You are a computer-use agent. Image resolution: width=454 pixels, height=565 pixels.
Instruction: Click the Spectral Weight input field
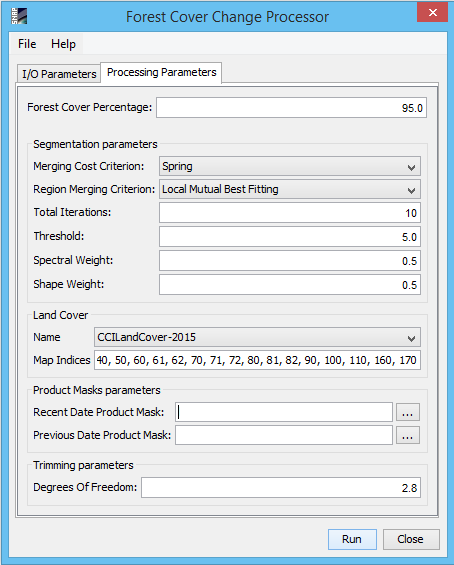(x=290, y=261)
